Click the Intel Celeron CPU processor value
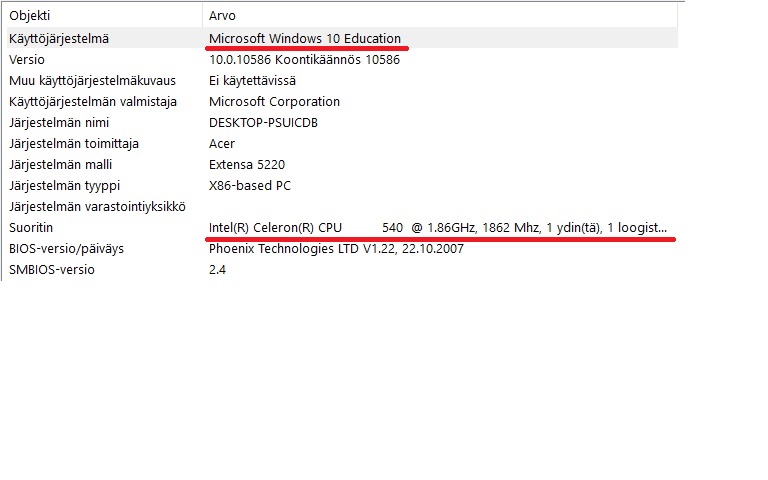768x480 pixels. [x=438, y=228]
